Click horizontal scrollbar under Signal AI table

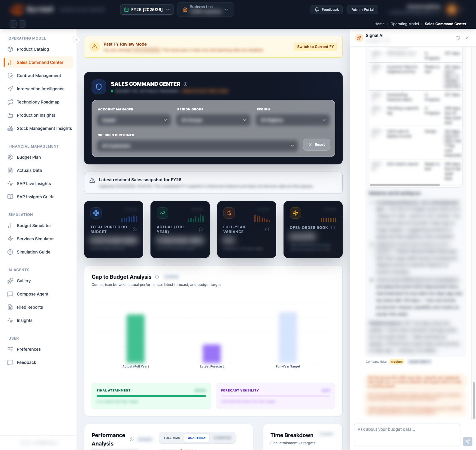405,185
